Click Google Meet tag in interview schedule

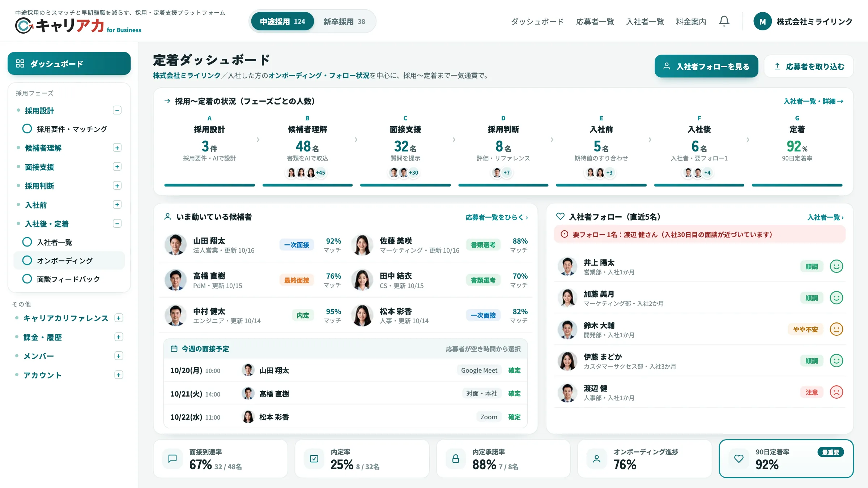(x=479, y=370)
